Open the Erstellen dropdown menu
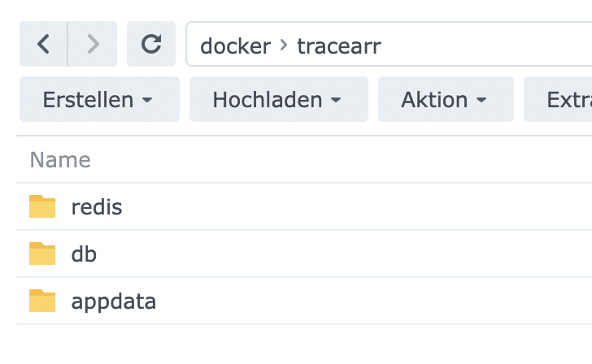 pos(98,100)
